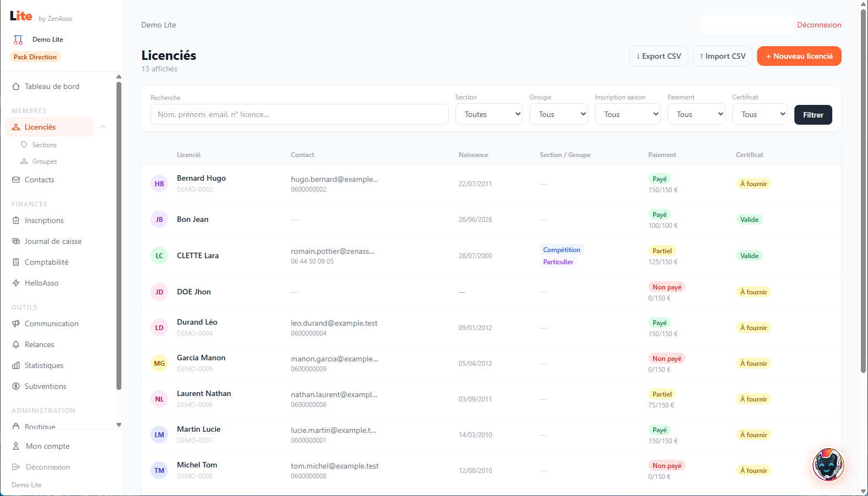Image resolution: width=868 pixels, height=496 pixels.
Task: Open Comptabilité in the sidebar menu
Action: [47, 262]
